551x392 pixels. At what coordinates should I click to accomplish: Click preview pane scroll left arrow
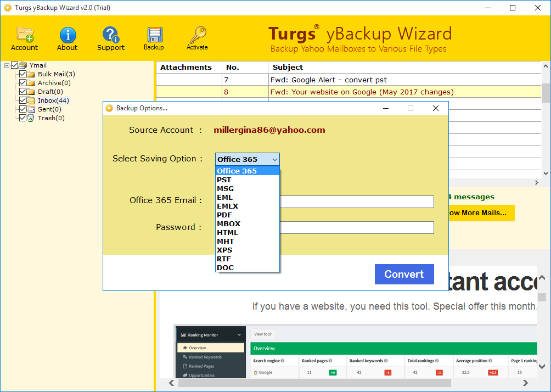tap(171, 383)
